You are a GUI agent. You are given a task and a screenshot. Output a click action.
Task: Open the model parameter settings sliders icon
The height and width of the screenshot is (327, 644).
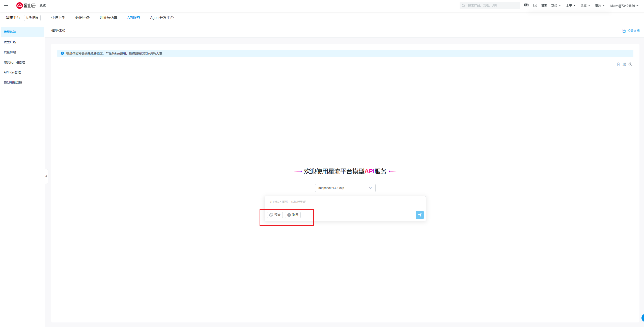(624, 64)
